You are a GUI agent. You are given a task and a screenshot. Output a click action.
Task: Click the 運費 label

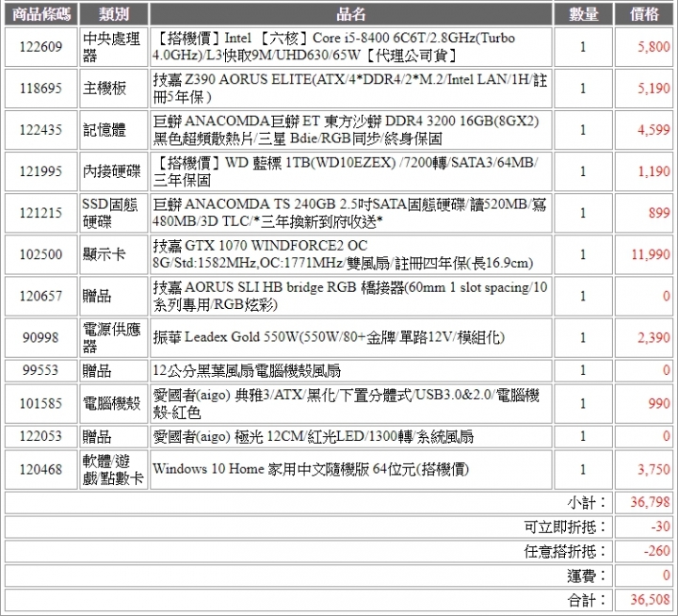coord(587,576)
